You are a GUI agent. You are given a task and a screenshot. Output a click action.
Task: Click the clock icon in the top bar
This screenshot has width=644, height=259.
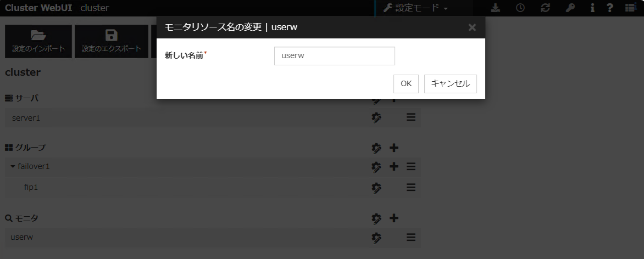point(520,8)
